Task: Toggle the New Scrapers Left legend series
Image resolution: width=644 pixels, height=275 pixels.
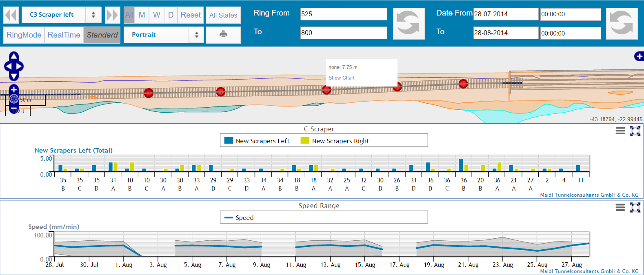Action: pos(257,141)
